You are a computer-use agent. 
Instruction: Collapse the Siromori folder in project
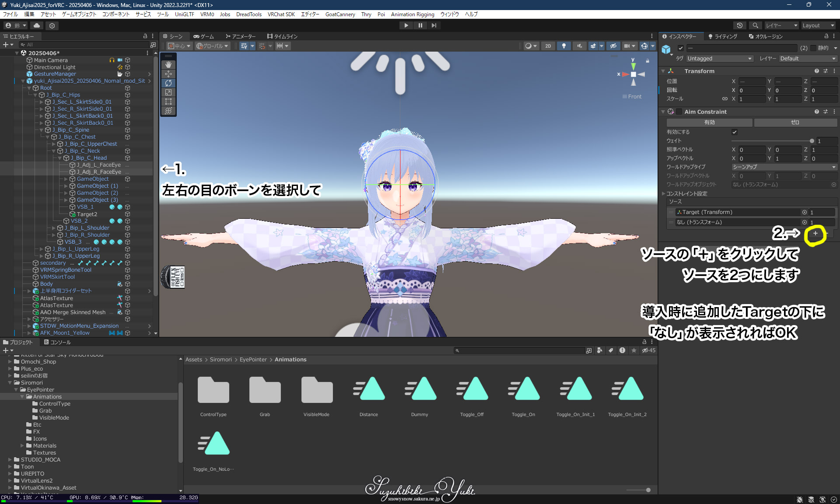(x=10, y=383)
